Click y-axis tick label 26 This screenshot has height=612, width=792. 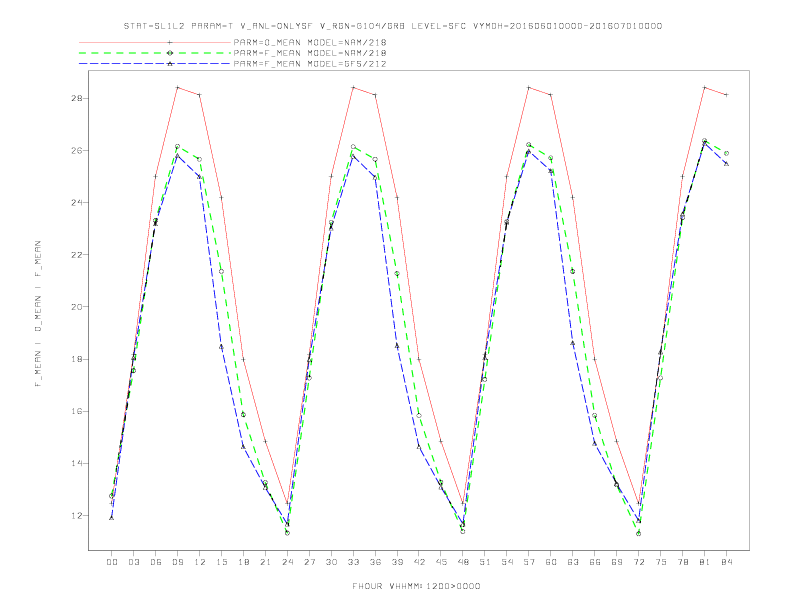click(77, 150)
